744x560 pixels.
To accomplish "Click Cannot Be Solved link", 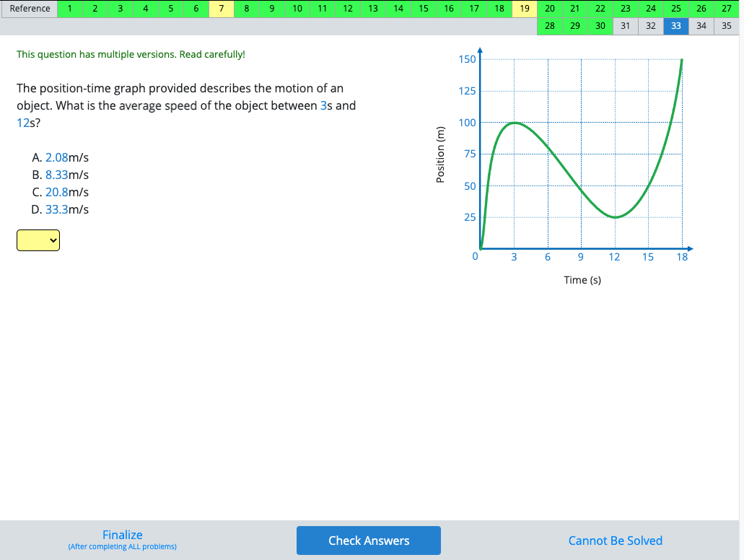I will pos(616,541).
